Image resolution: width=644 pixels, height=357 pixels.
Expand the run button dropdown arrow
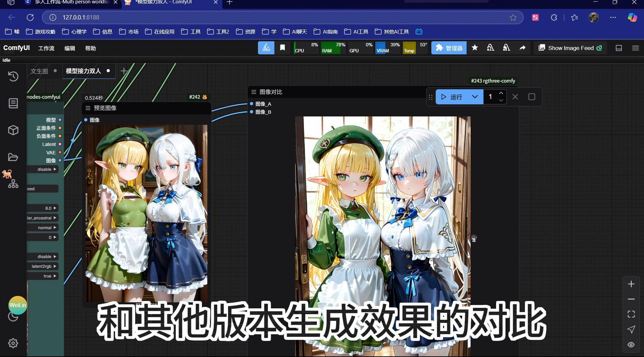click(475, 97)
